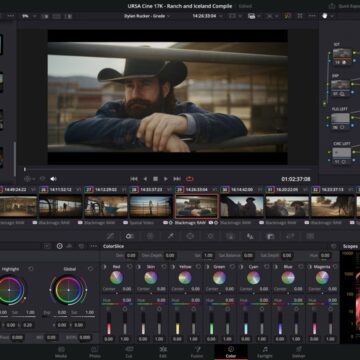Toggle the Yellow vector preview

point(173,267)
